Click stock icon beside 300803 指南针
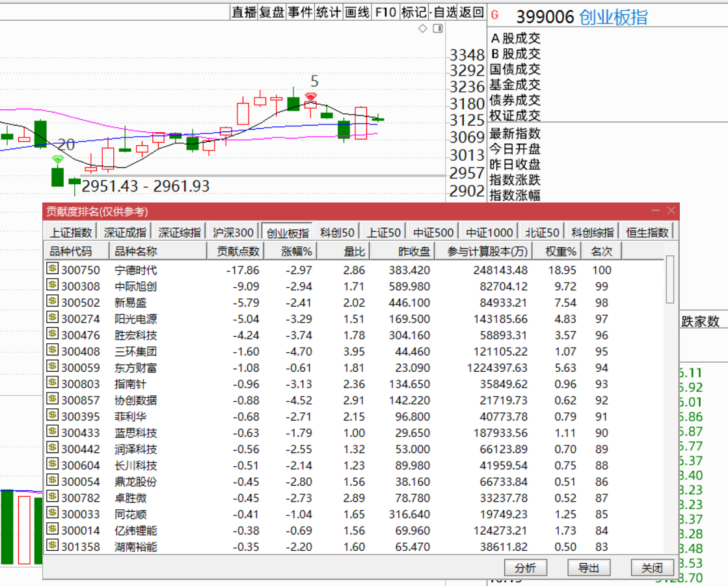728x586 pixels. pos(53,382)
